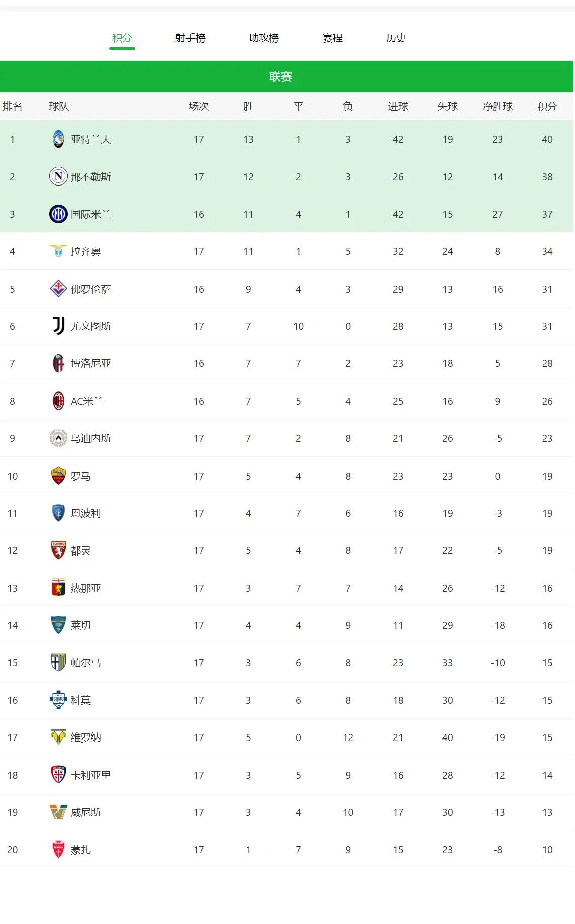Click the Parma (帕尔马) cross shield
575x924 pixels.
tap(58, 663)
